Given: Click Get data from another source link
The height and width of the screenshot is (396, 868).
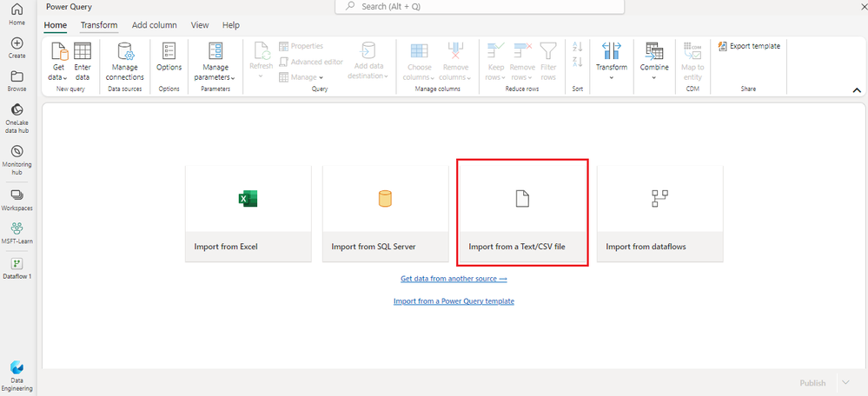Looking at the screenshot, I should (x=454, y=279).
